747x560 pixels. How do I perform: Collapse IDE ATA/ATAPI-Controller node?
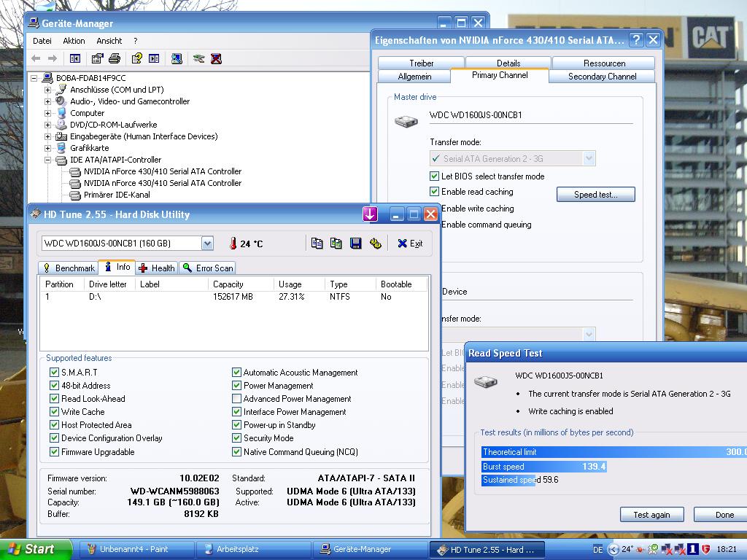47,160
